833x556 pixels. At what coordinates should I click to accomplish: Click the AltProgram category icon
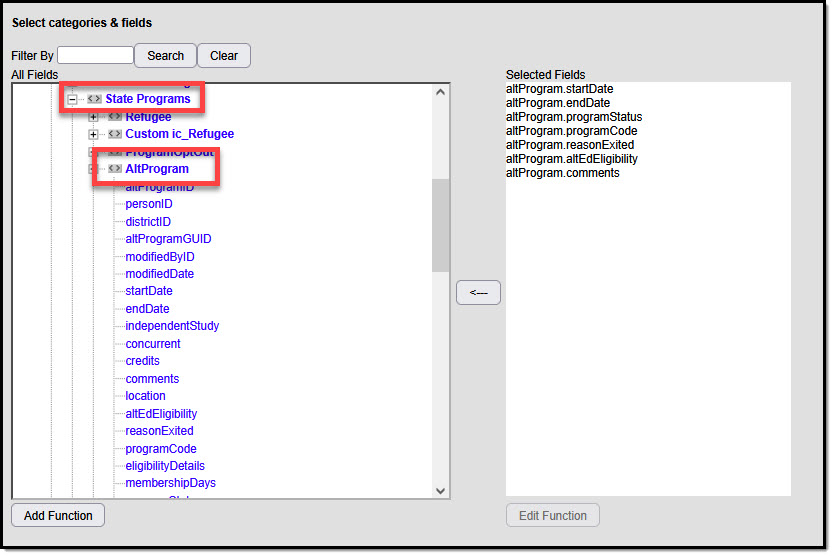click(115, 169)
